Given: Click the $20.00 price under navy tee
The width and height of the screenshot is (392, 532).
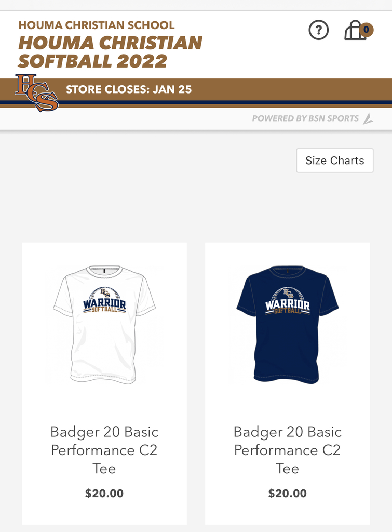Looking at the screenshot, I should click(288, 493).
